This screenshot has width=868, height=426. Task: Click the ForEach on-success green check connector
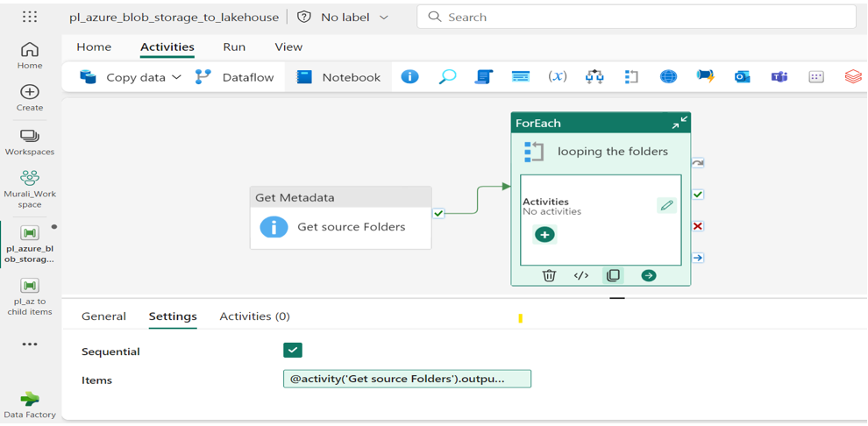tap(698, 195)
